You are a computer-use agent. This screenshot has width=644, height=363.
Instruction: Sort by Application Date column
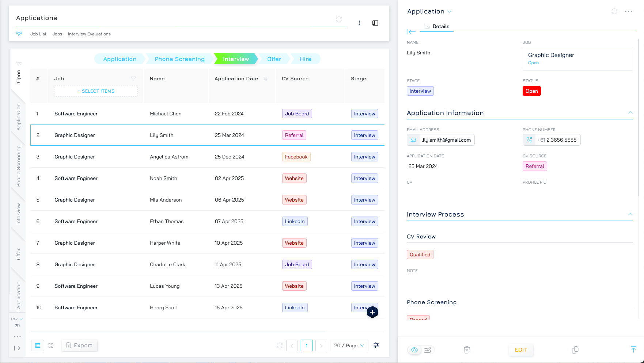(x=266, y=79)
